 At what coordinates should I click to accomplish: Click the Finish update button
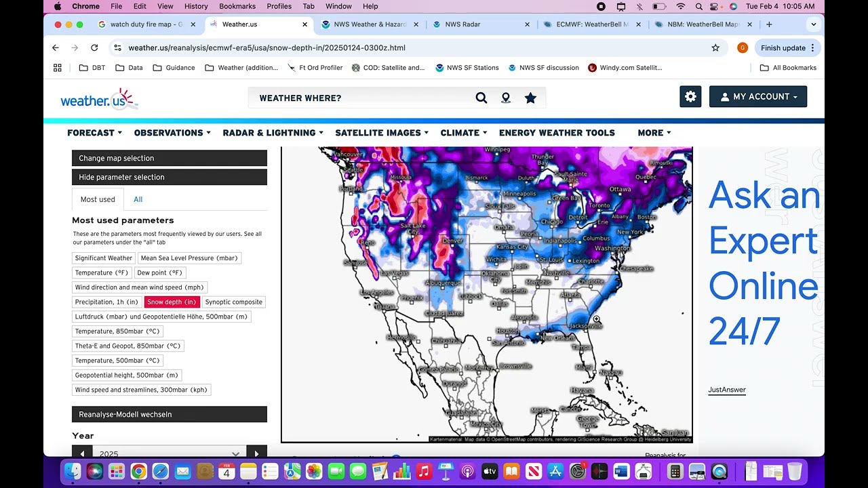point(787,48)
